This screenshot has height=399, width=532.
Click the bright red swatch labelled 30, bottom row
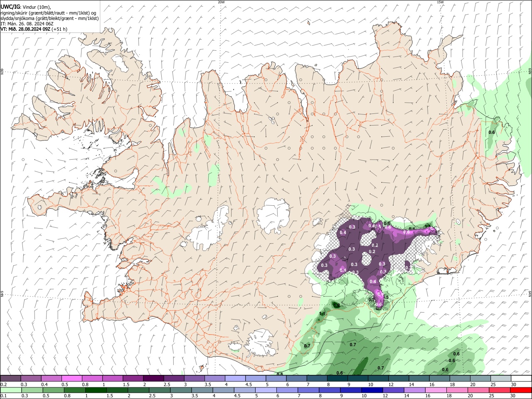click(x=521, y=390)
